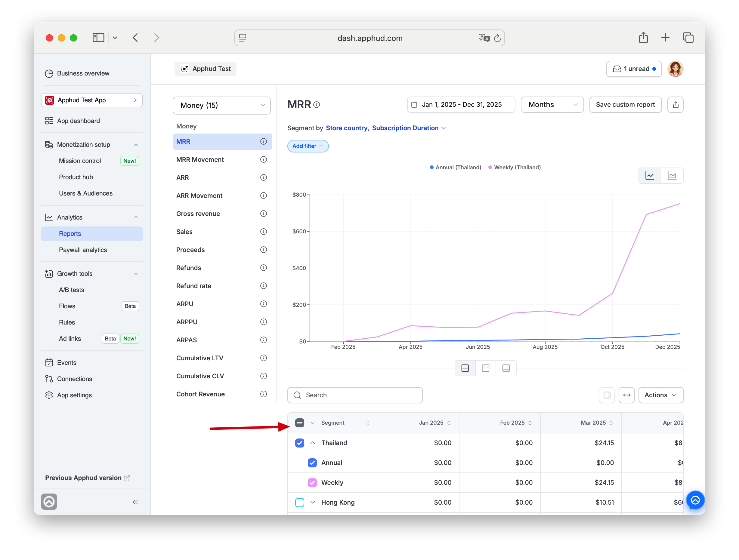Open 1 unread notifications button
739x560 pixels.
634,69
